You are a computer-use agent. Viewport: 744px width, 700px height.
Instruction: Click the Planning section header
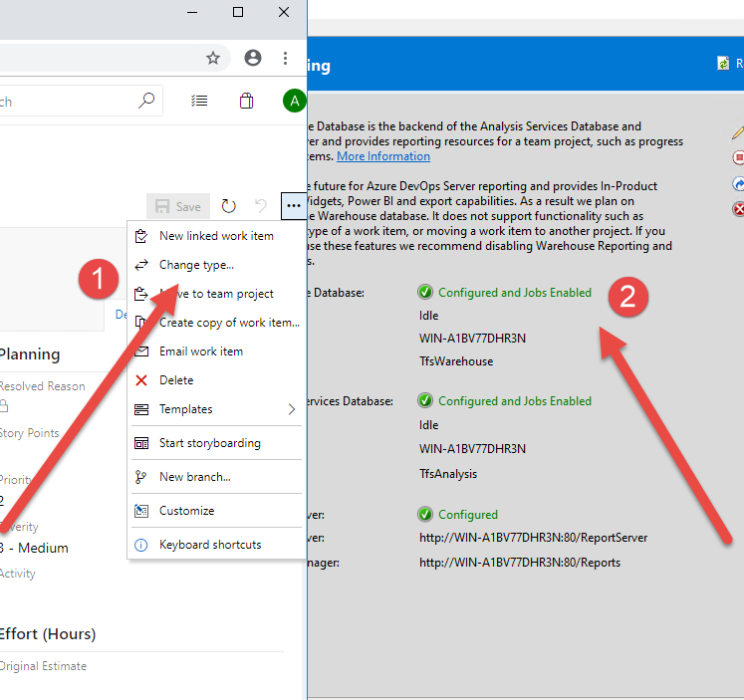[x=30, y=354]
